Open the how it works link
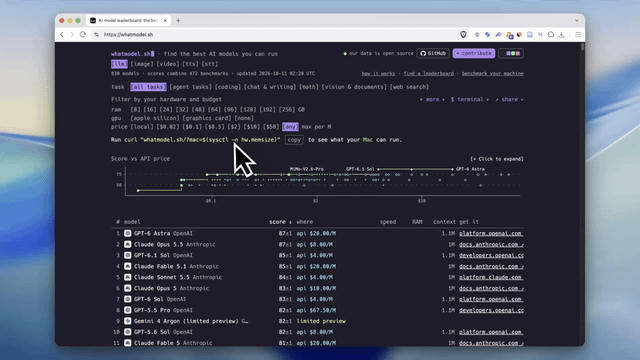 click(378, 74)
